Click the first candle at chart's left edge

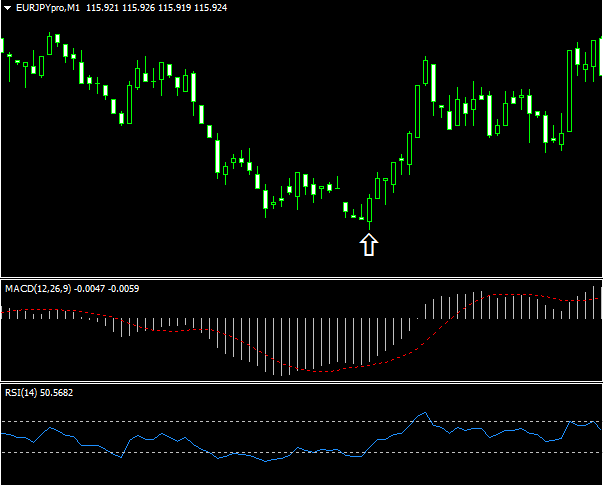2,45
